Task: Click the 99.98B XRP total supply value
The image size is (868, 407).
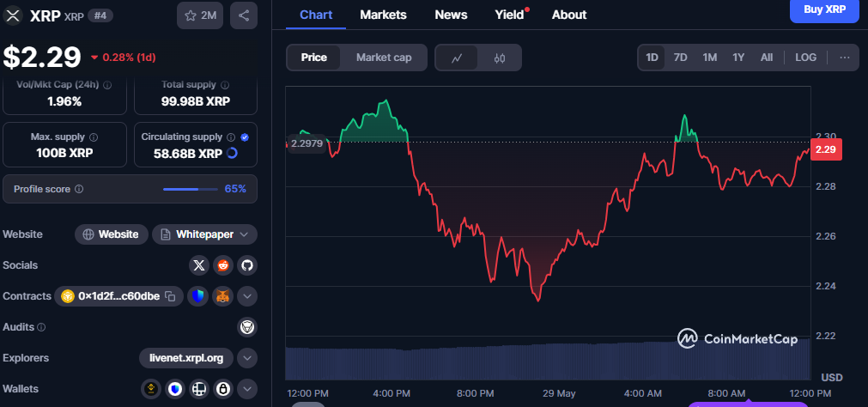Action: pyautogui.click(x=196, y=101)
